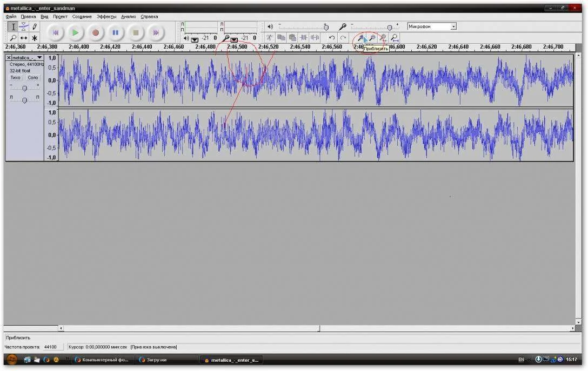
Task: Click the red Record button
Action: point(96,33)
